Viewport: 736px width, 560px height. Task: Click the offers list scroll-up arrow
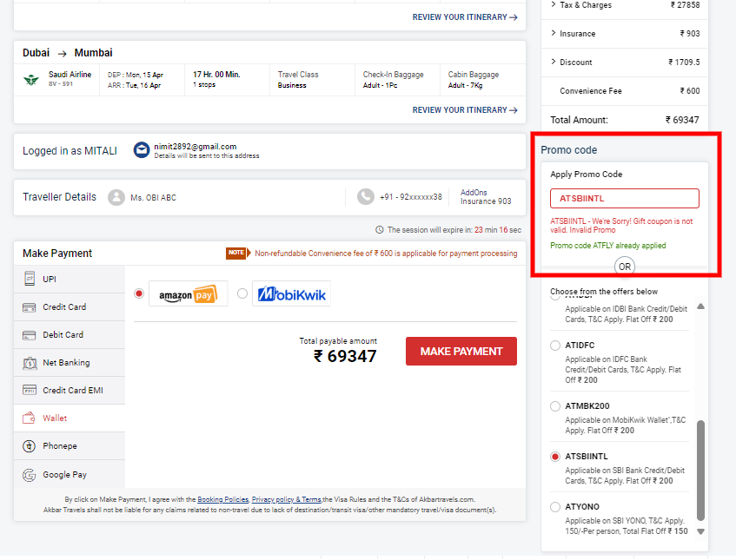click(x=700, y=306)
